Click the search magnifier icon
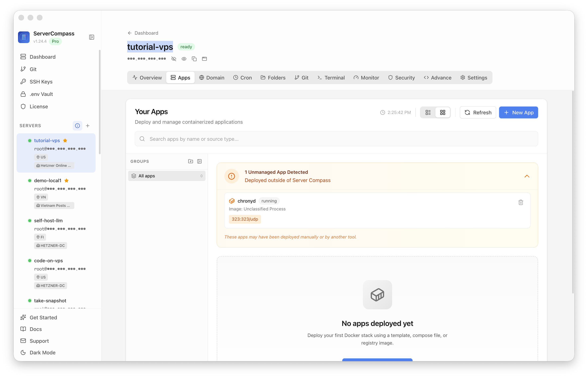Viewport: 588px width, 378px height. tap(142, 139)
